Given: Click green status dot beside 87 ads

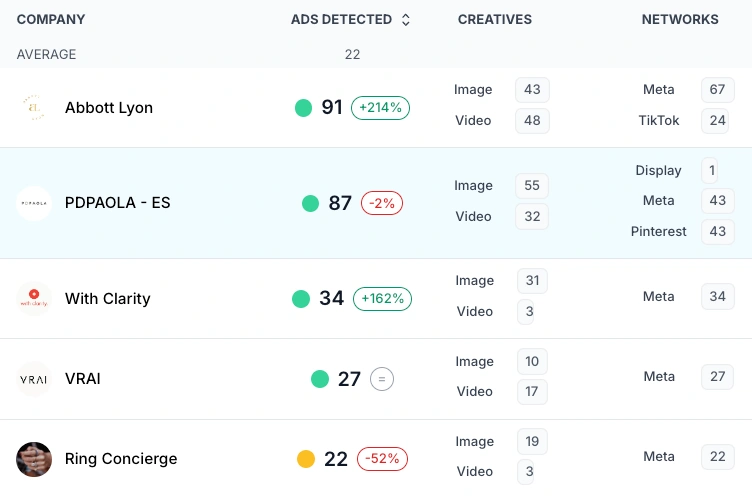Looking at the screenshot, I should point(311,203).
